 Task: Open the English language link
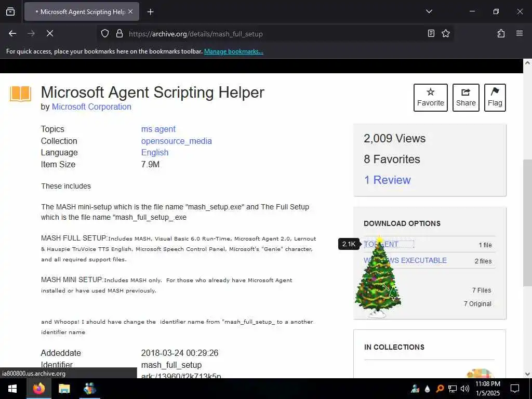click(155, 153)
